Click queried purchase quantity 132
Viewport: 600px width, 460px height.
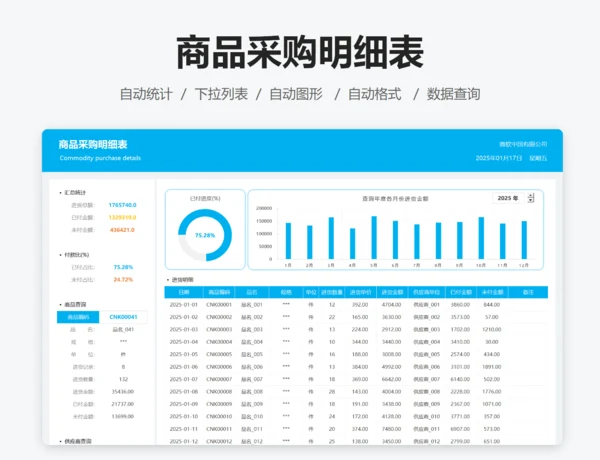pos(123,379)
